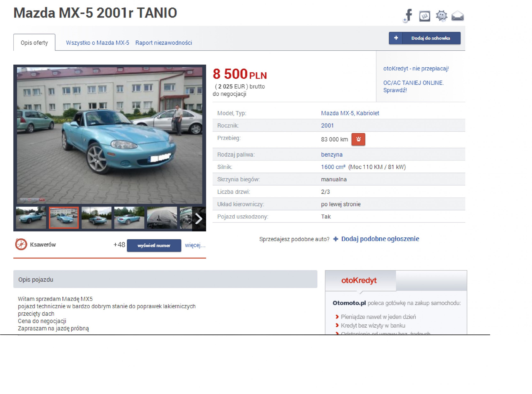Select the third thumbnail with trees

click(x=97, y=218)
